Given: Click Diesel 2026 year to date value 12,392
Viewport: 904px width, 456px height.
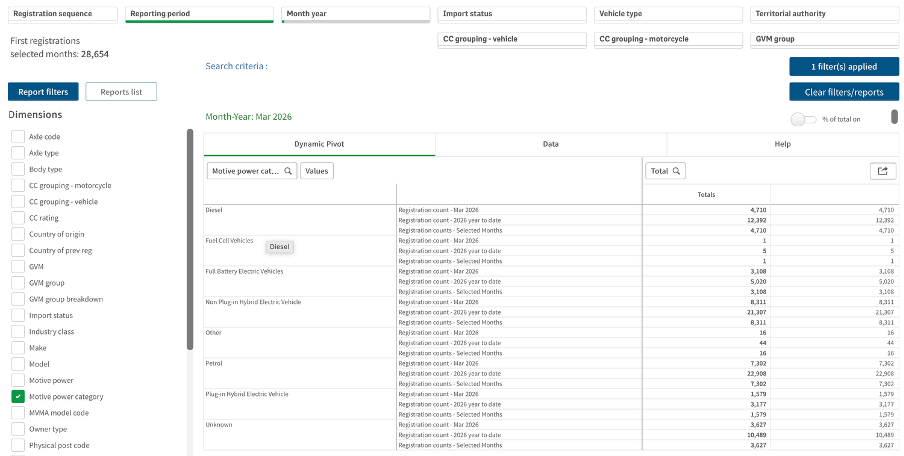Looking at the screenshot, I should click(758, 220).
